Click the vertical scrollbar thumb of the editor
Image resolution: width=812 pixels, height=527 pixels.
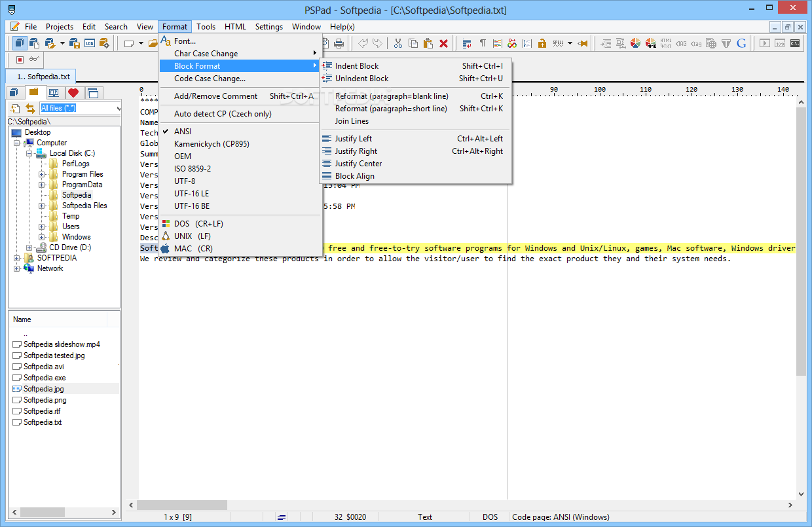point(801,242)
